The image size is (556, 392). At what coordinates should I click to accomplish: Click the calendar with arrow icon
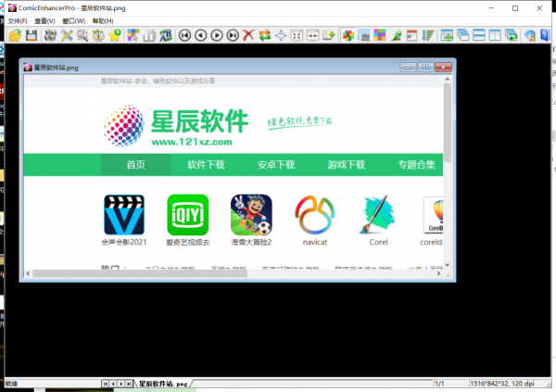[x=412, y=35]
